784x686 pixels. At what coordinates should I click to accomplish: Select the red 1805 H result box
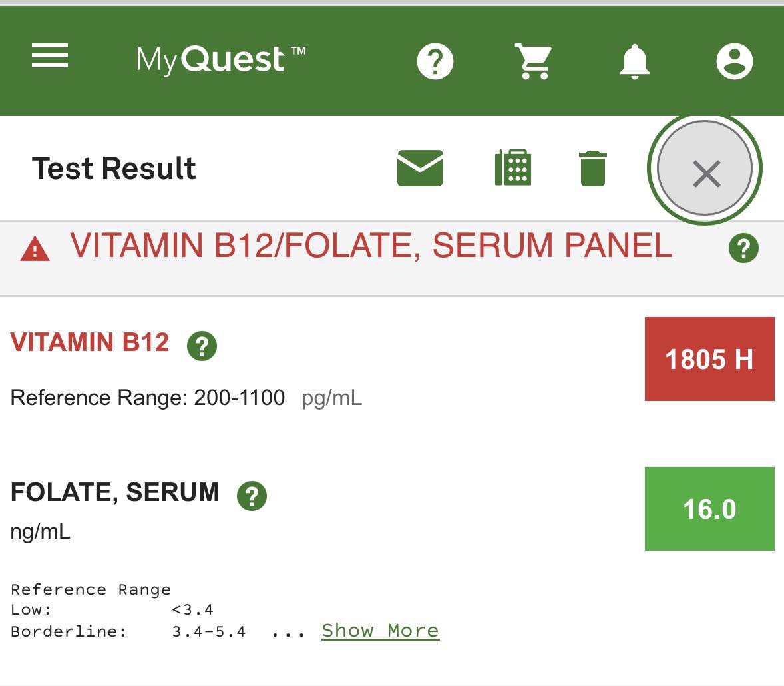(709, 359)
